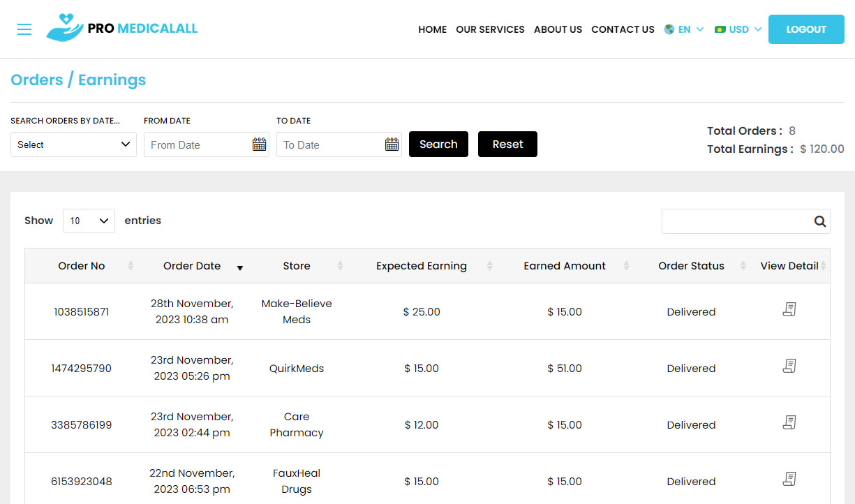Sort table by Expected Earning column
The height and width of the screenshot is (504, 855).
pyautogui.click(x=422, y=266)
